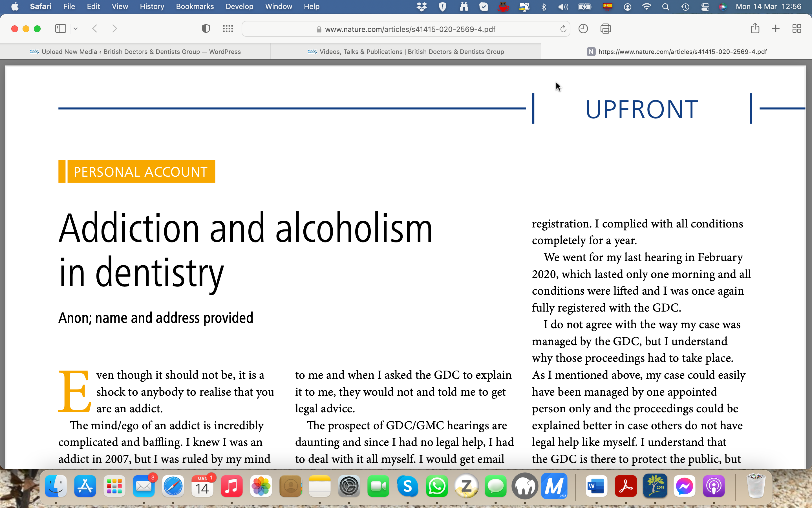Open the sidebar options dropdown arrow
The width and height of the screenshot is (812, 508).
point(76,29)
